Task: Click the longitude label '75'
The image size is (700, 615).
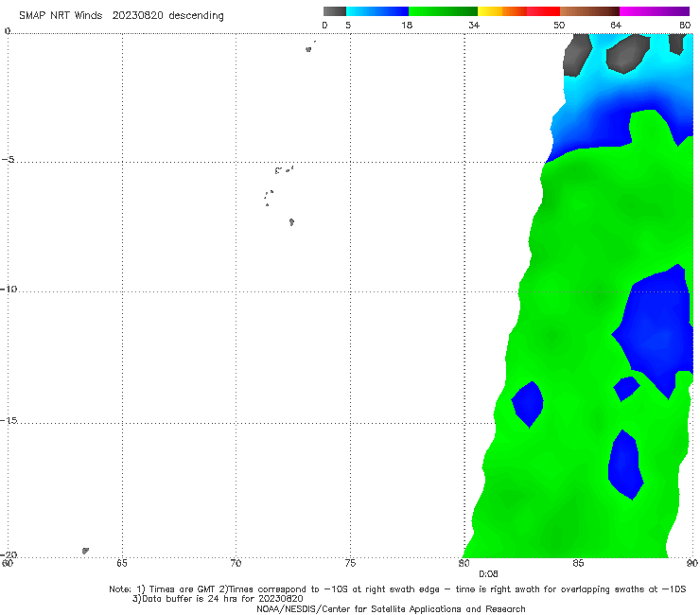Action: click(x=350, y=563)
